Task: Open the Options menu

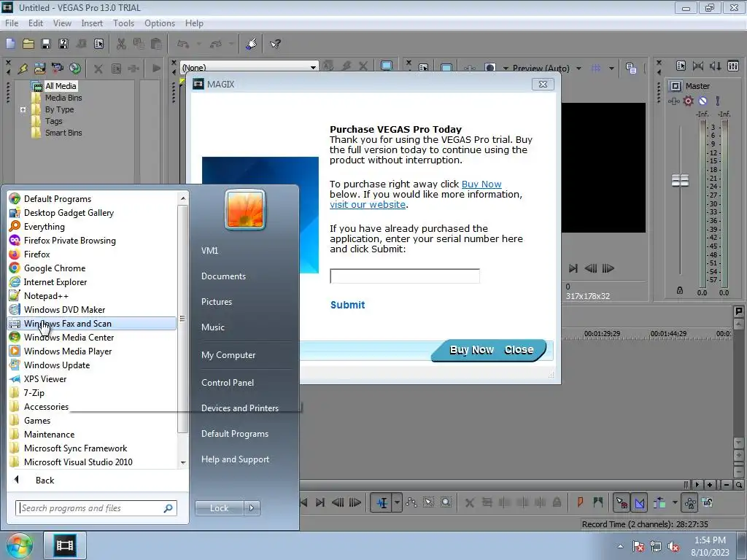Action: click(x=160, y=23)
